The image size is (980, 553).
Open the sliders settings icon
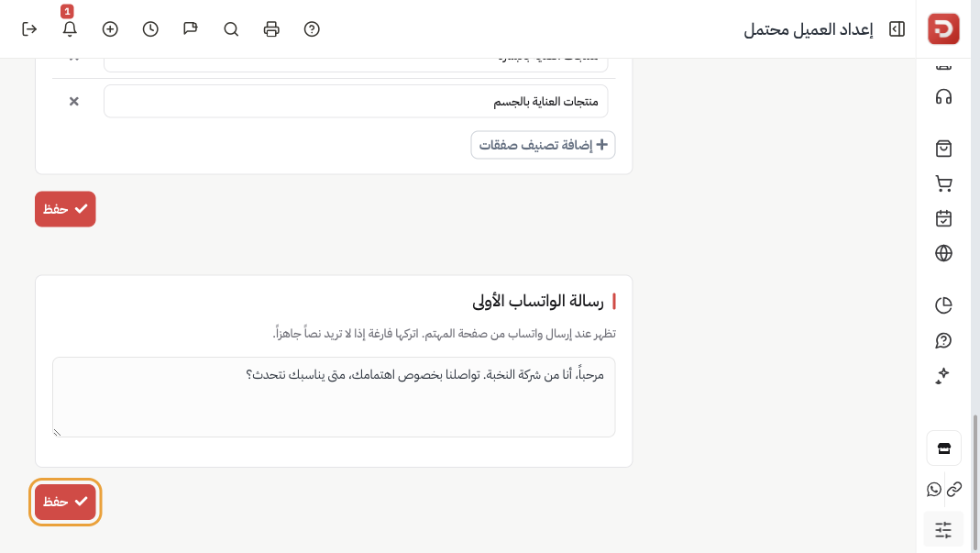943,530
